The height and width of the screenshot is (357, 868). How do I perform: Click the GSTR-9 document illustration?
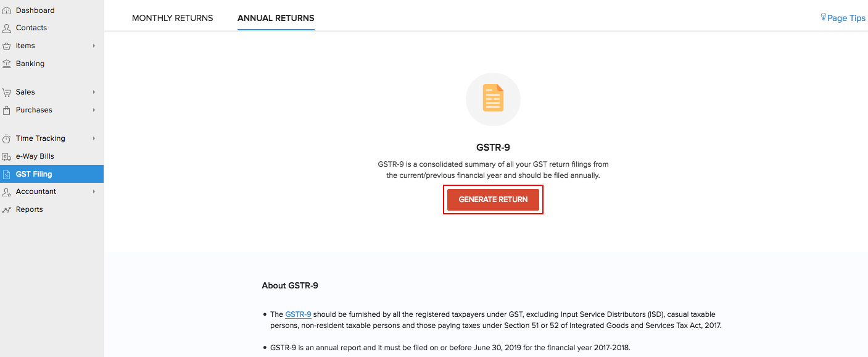(493, 99)
